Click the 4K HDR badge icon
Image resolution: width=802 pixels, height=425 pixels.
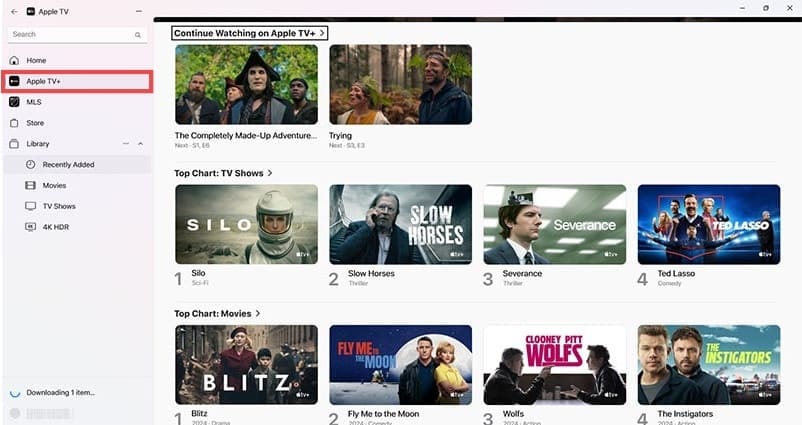point(31,227)
